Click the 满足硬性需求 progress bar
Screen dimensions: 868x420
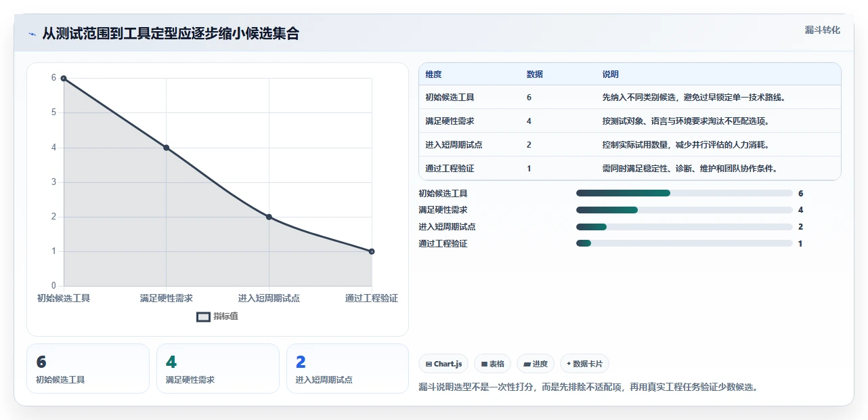click(684, 210)
